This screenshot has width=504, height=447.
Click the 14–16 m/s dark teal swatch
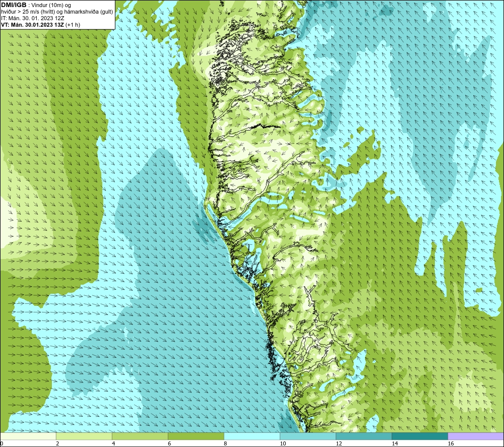point(419,436)
